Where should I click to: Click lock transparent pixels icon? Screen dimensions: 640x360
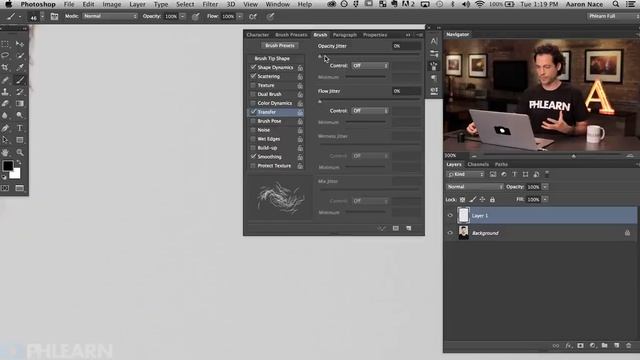point(462,200)
